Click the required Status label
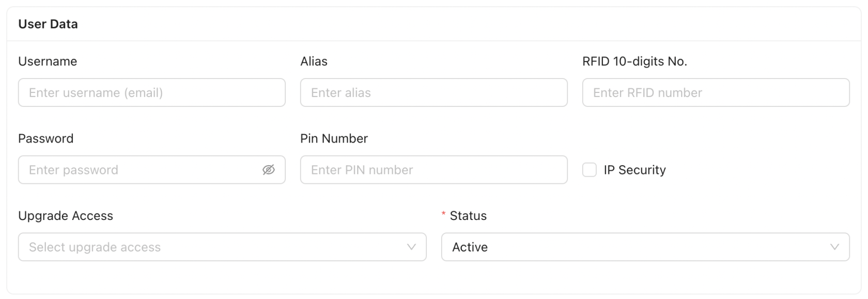Screen dimensions: 868x299 click(x=468, y=216)
